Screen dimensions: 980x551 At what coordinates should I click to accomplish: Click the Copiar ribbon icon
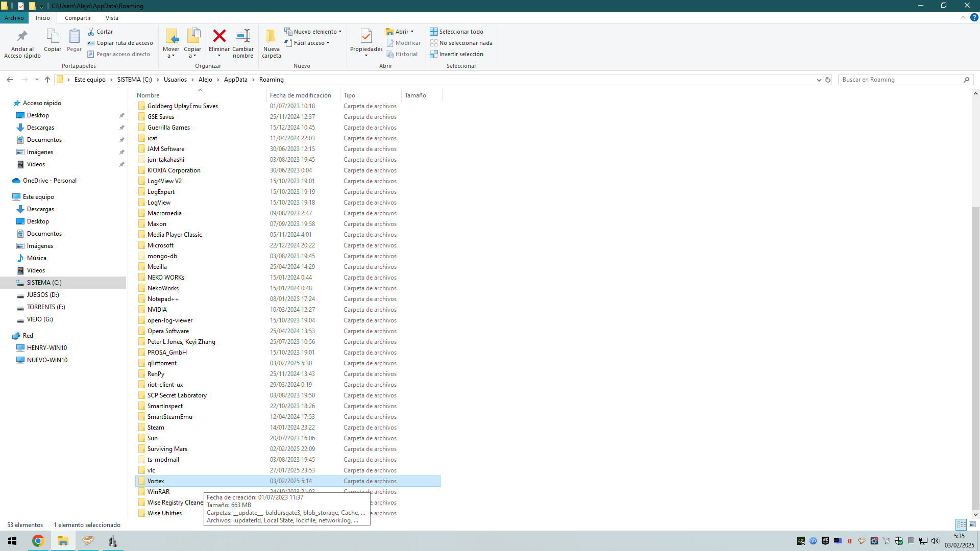53,36
